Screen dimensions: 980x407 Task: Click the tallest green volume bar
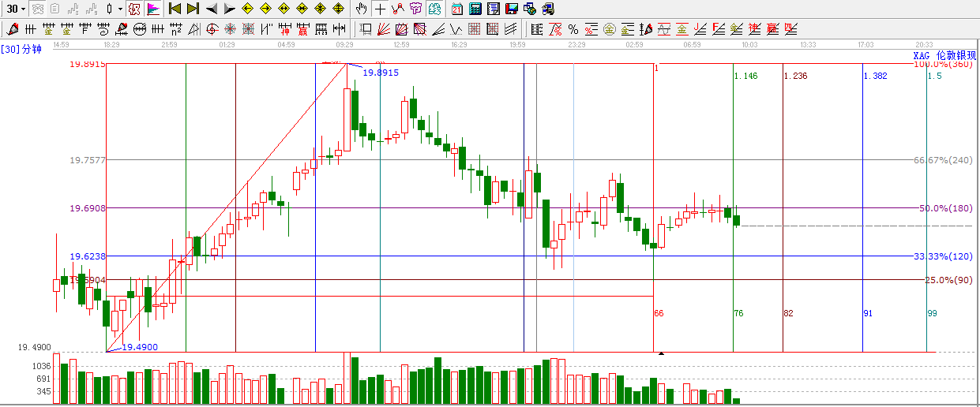[x=355, y=380]
